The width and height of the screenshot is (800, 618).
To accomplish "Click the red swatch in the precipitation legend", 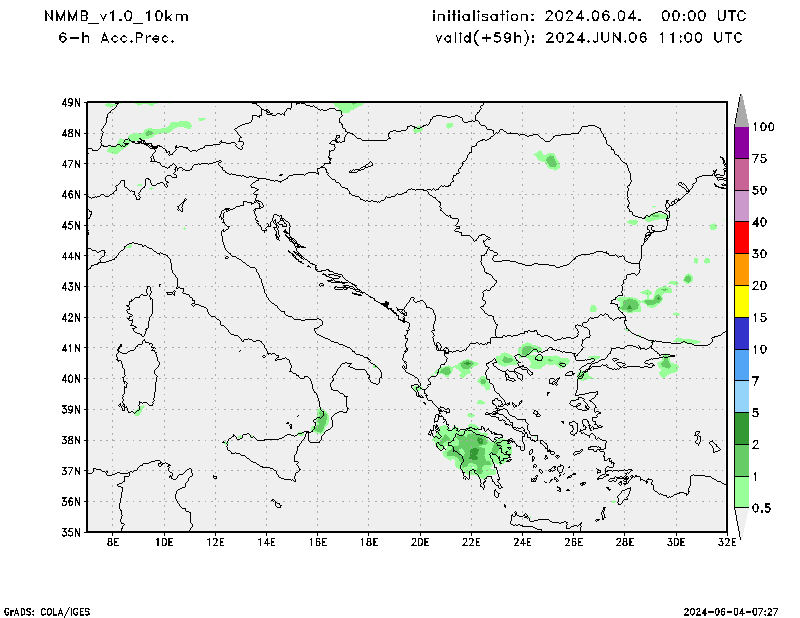I will click(742, 238).
